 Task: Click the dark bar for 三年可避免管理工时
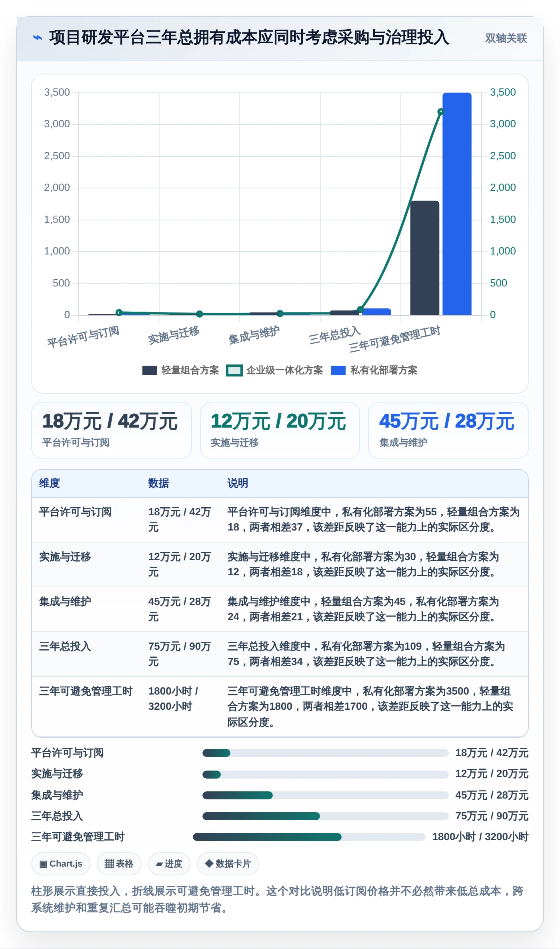(425, 258)
